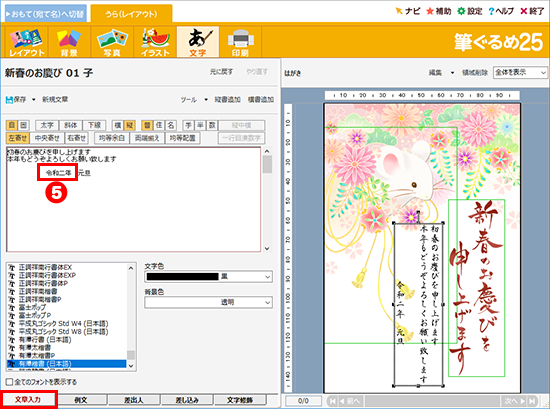Go to last page in preview navigation
The image size is (550, 409).
click(532, 401)
